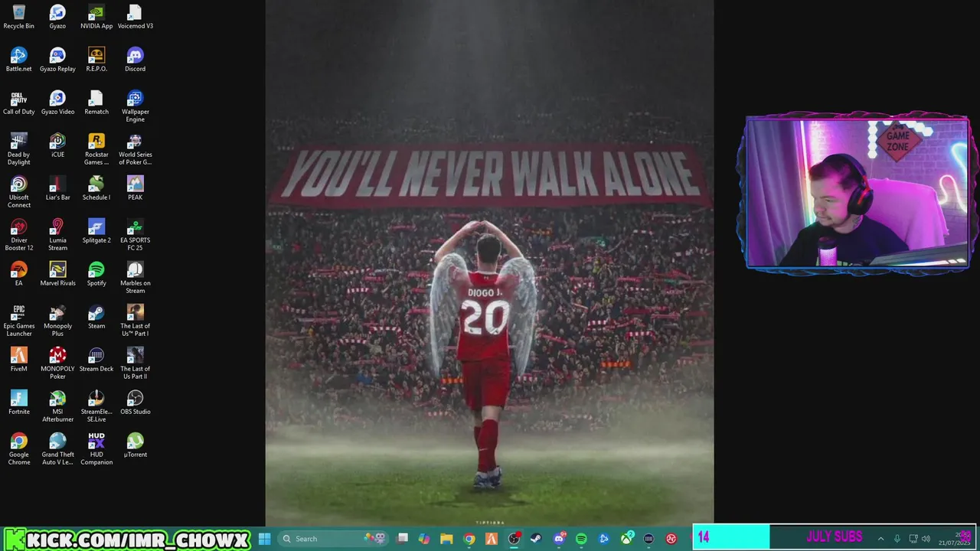
Task: Select the Dead by Daylight icon
Action: [x=19, y=149]
